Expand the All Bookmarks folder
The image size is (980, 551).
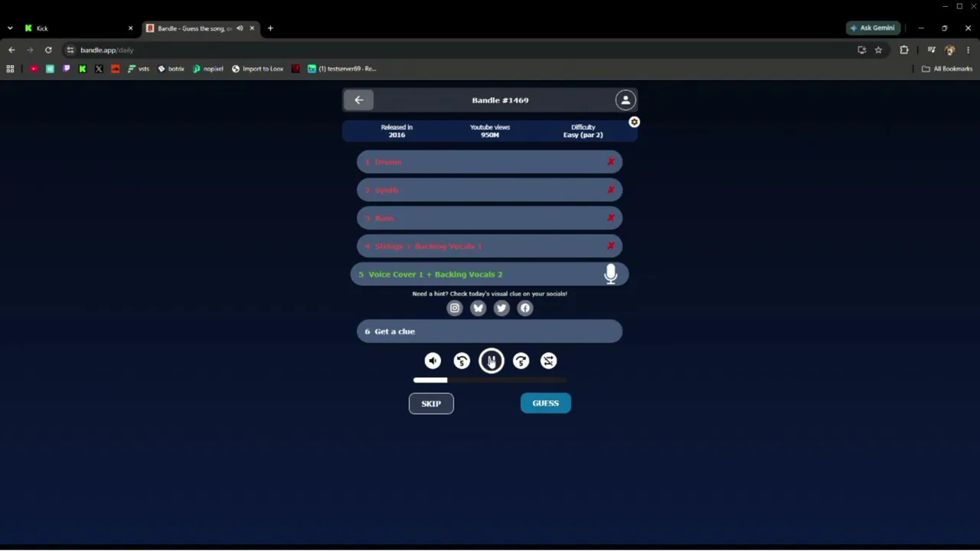click(947, 69)
